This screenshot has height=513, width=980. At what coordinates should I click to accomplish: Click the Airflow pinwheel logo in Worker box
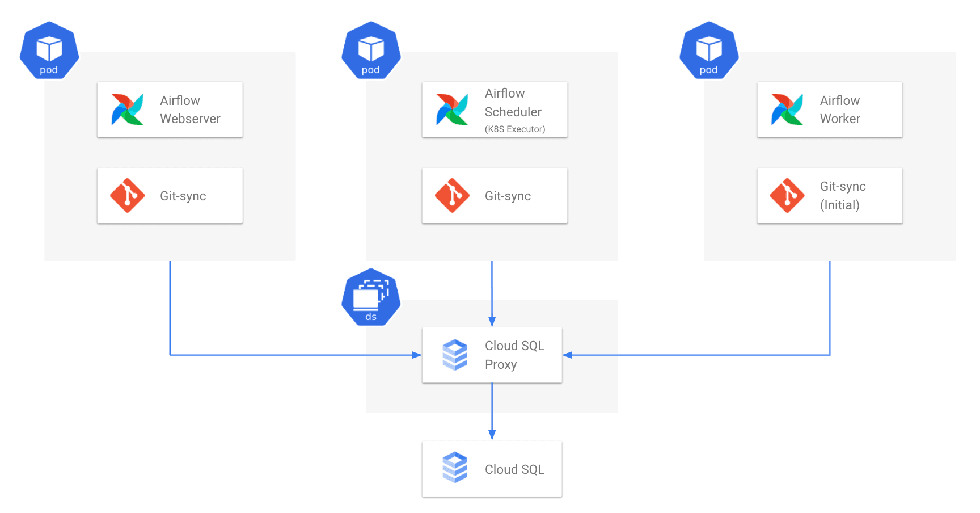787,110
